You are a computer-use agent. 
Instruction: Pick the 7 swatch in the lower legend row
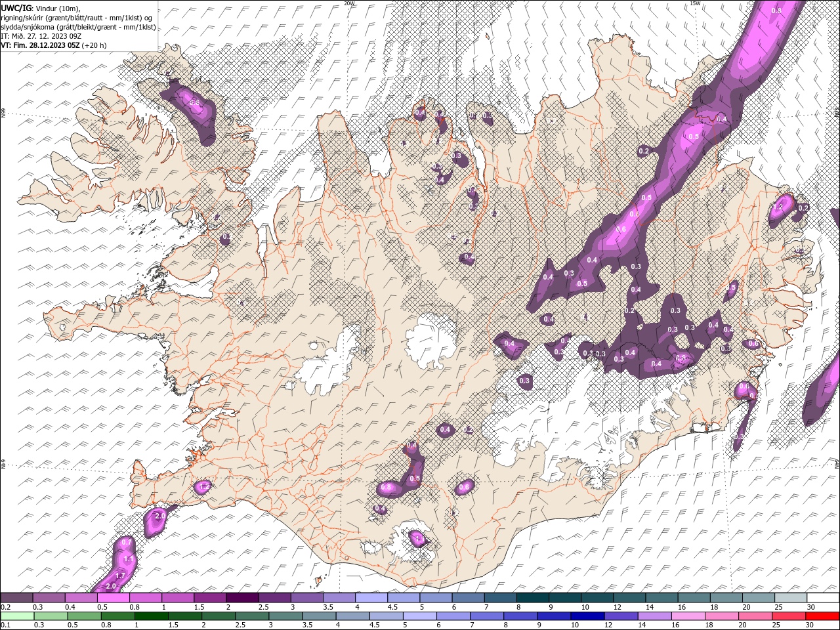[487, 616]
